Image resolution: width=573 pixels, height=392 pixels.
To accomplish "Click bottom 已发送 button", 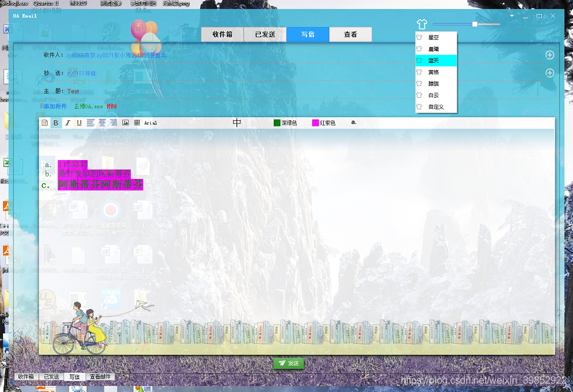I will 51,377.
